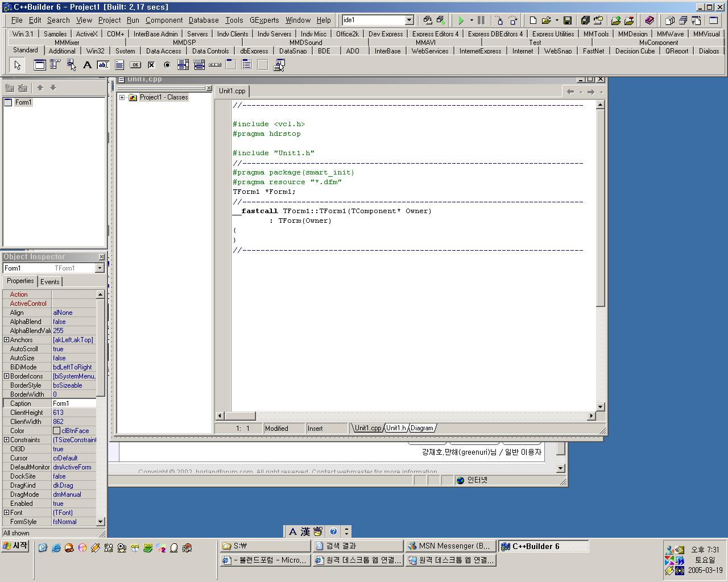The width and height of the screenshot is (728, 582).
Task: Toggle the IME 'A' input mode button
Action: pos(292,531)
